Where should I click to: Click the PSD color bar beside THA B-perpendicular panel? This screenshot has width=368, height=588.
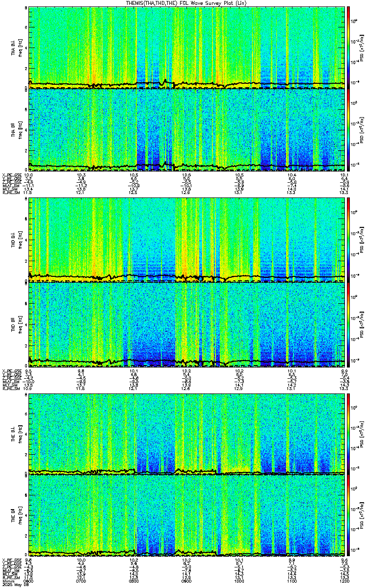tap(348, 48)
